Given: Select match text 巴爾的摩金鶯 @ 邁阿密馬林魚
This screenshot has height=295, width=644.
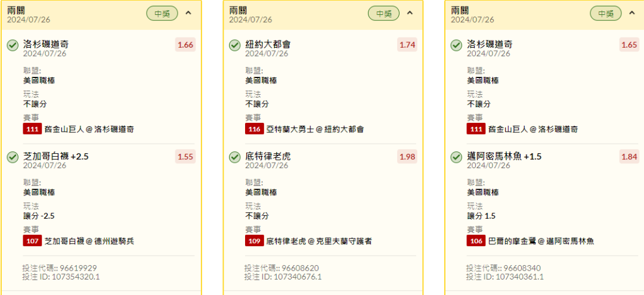Looking at the screenshot, I should (541, 241).
